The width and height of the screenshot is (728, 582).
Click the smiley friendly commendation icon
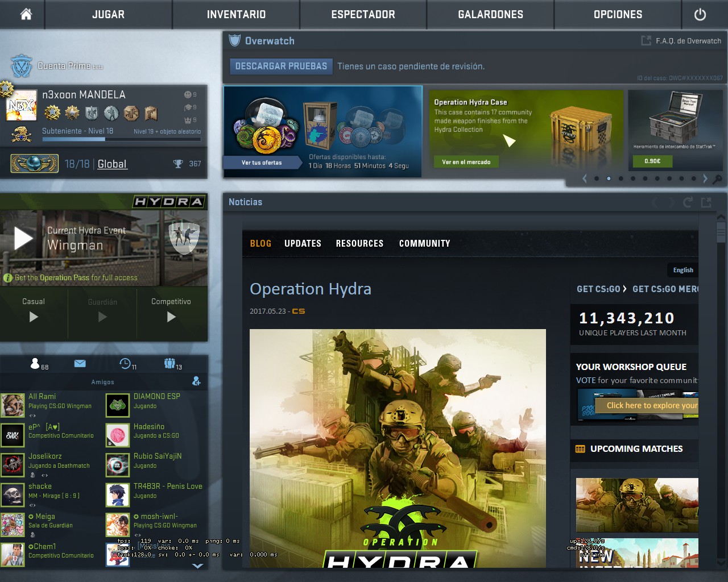pos(188,94)
